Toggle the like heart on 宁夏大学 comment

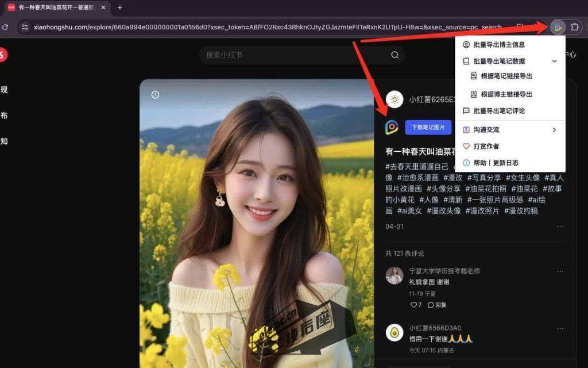click(414, 305)
